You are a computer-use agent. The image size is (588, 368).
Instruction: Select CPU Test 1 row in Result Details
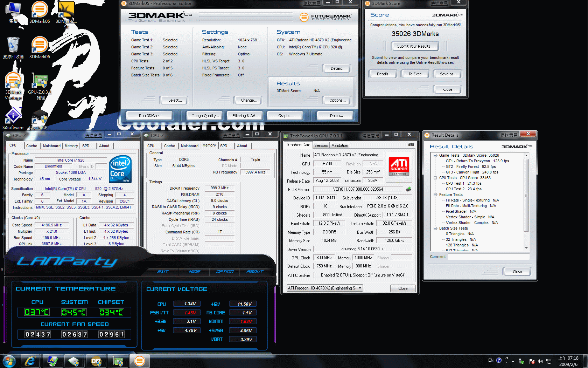coord(463,183)
